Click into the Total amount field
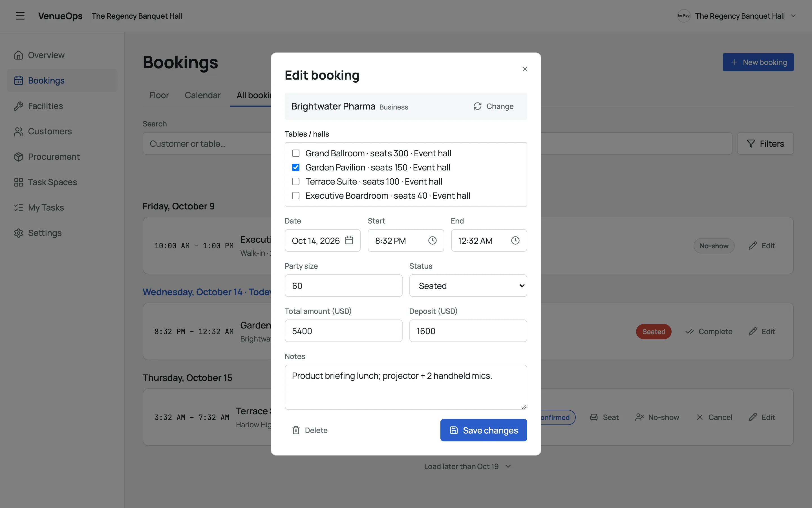The image size is (812, 508). point(343,330)
